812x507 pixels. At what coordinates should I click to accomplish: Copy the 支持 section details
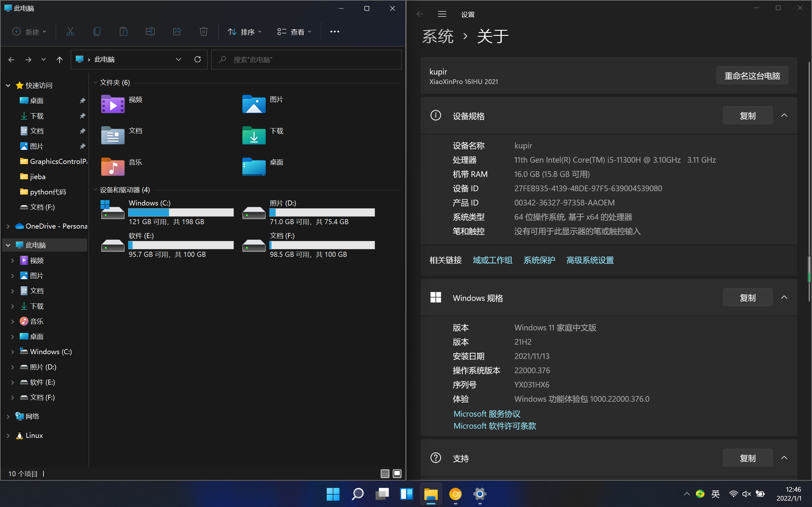click(x=748, y=458)
